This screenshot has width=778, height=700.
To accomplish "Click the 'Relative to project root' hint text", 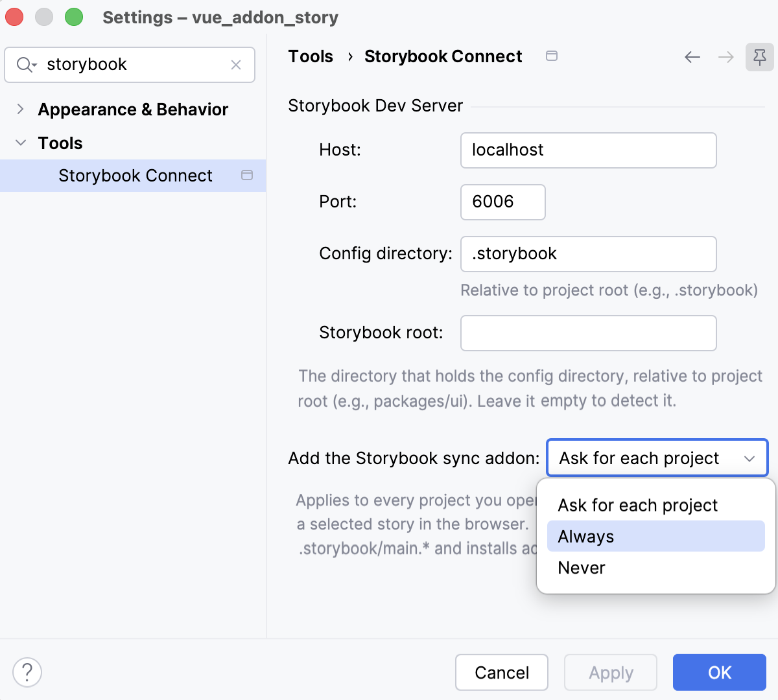I will pos(609,290).
